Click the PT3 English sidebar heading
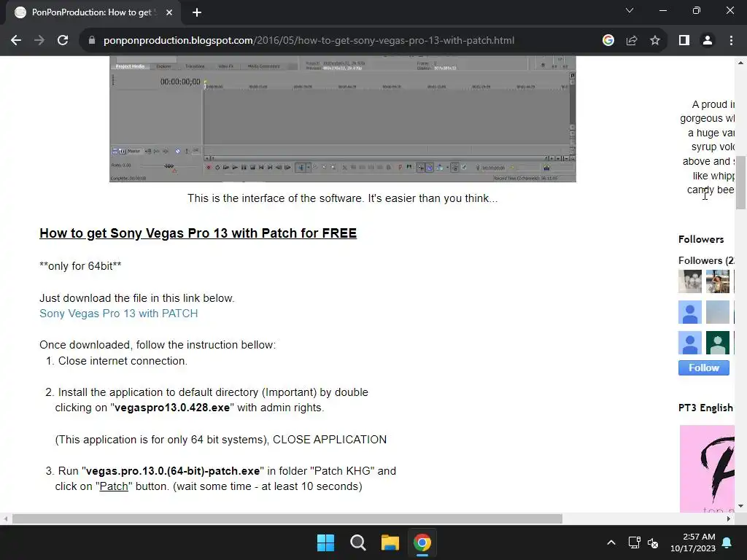Image resolution: width=747 pixels, height=560 pixels. [705, 408]
